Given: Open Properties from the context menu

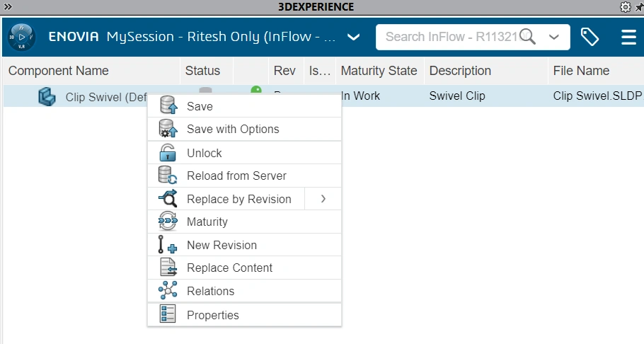Looking at the screenshot, I should 212,315.
